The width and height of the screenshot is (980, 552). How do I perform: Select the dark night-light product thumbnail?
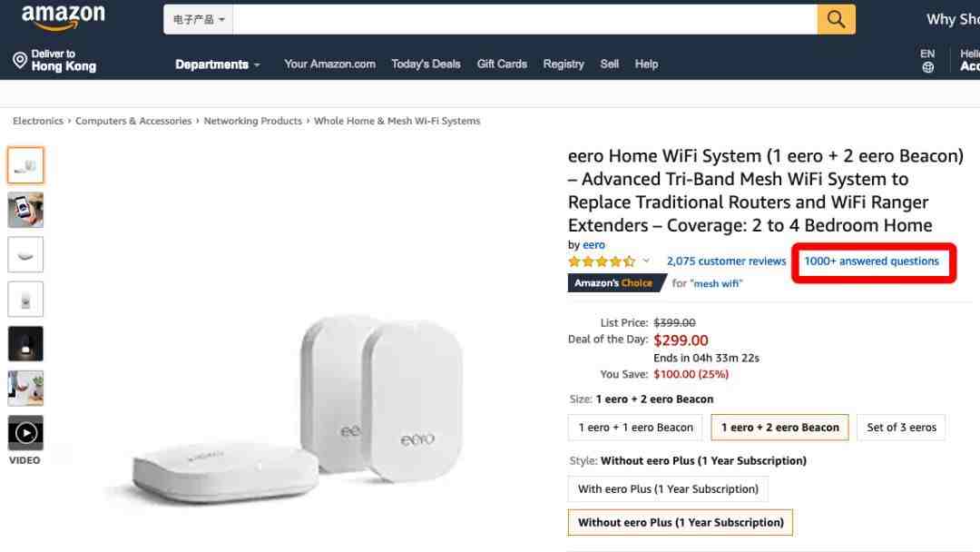25,344
